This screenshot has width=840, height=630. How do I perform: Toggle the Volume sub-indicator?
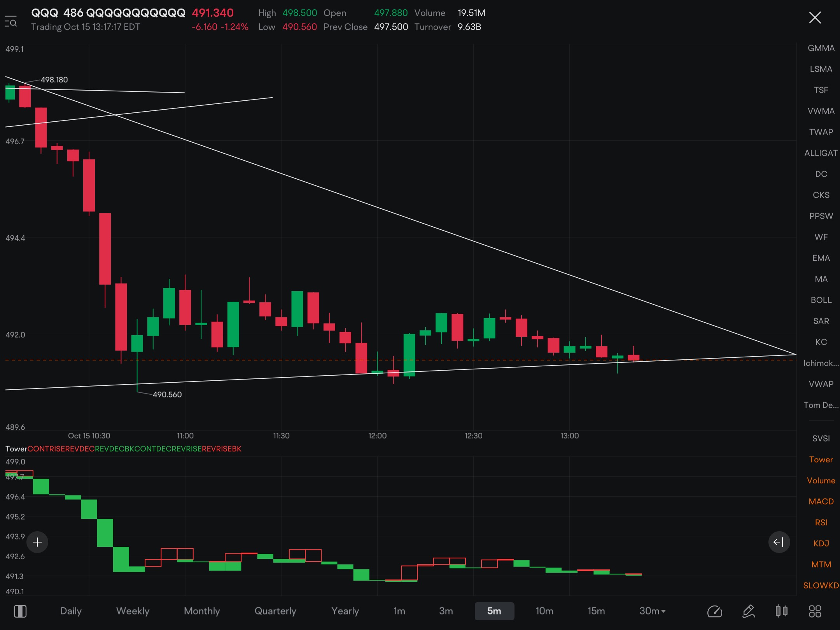click(x=821, y=481)
